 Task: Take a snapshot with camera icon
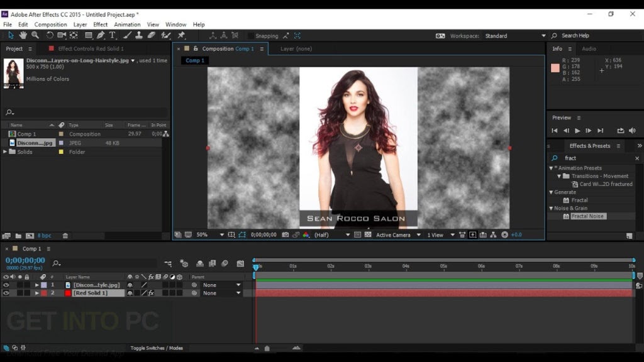285,235
